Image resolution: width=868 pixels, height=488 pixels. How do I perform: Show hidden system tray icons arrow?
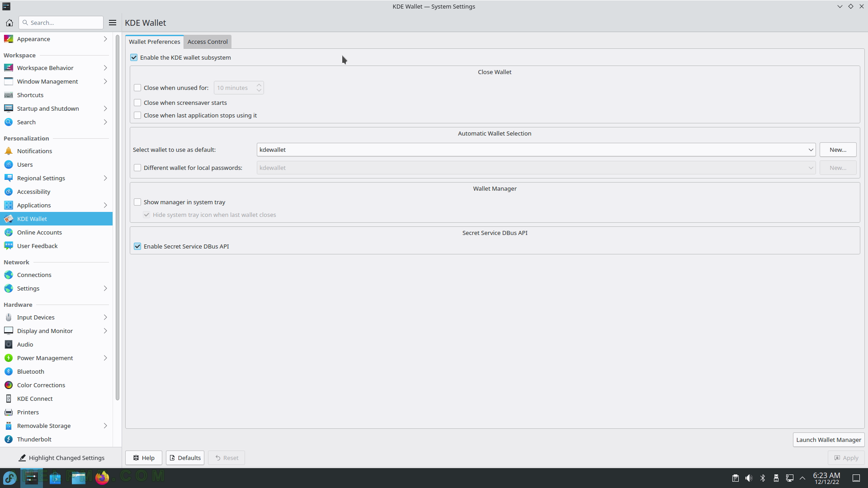pos(802,478)
